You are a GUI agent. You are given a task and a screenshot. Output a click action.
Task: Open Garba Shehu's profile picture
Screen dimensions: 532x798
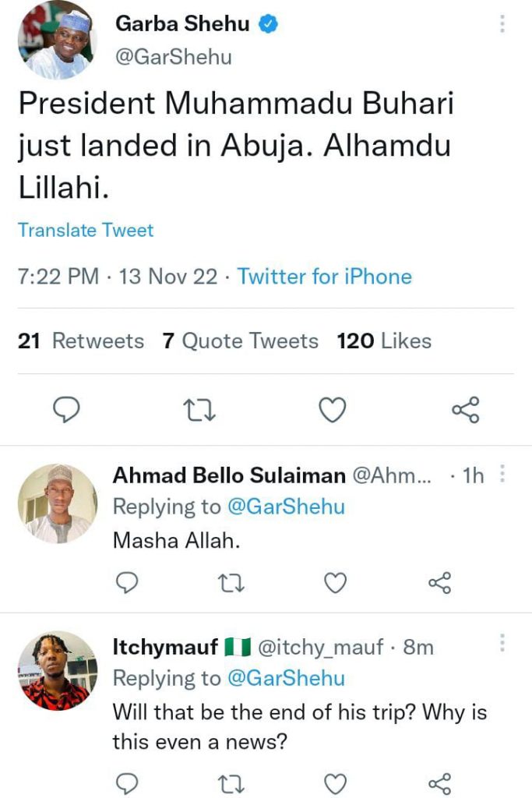55,42
